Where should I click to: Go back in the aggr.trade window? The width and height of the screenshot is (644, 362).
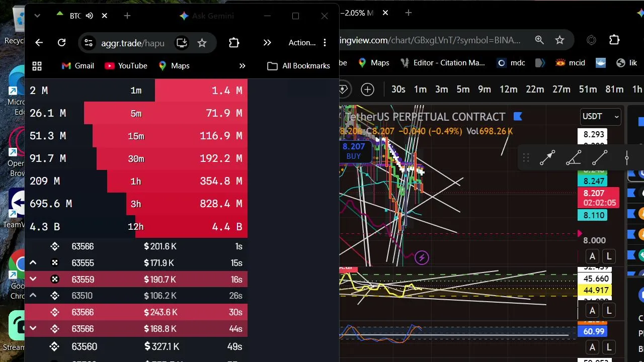tap(39, 43)
